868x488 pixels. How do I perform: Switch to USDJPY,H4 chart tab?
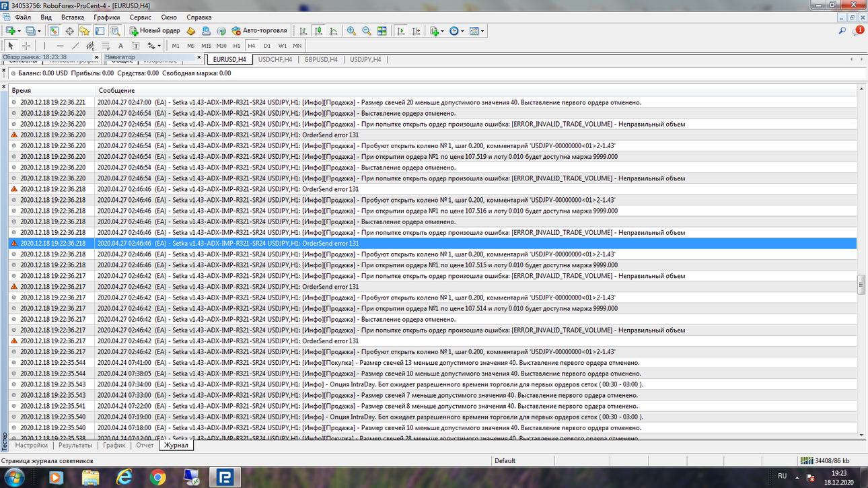(365, 59)
